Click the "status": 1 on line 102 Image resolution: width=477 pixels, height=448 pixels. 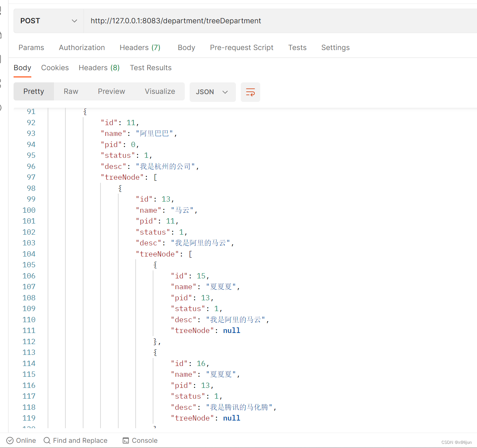click(161, 232)
